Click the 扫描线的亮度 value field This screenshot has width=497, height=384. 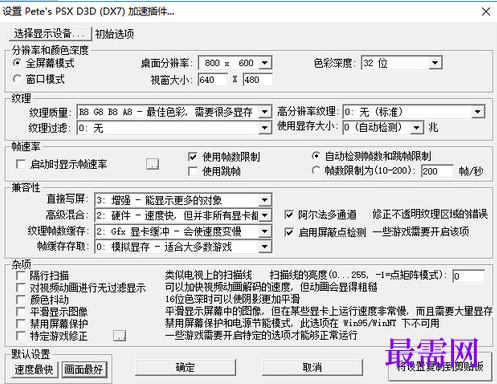click(468, 276)
